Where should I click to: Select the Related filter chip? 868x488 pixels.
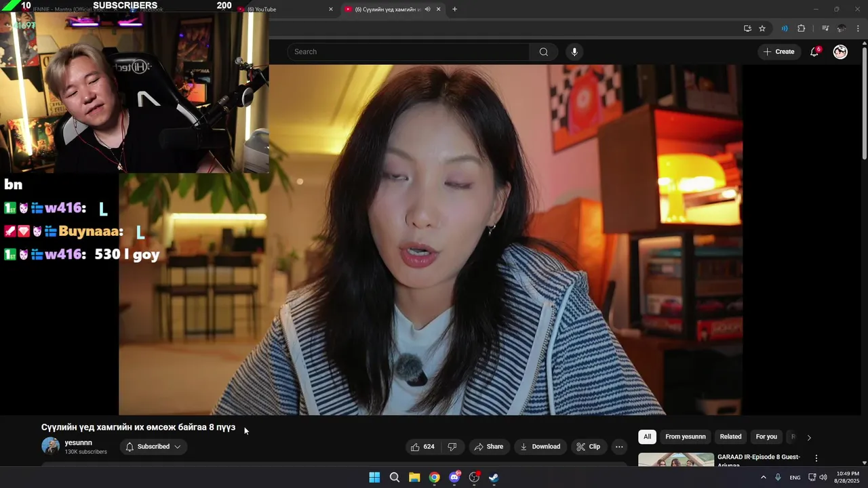[730, 436]
